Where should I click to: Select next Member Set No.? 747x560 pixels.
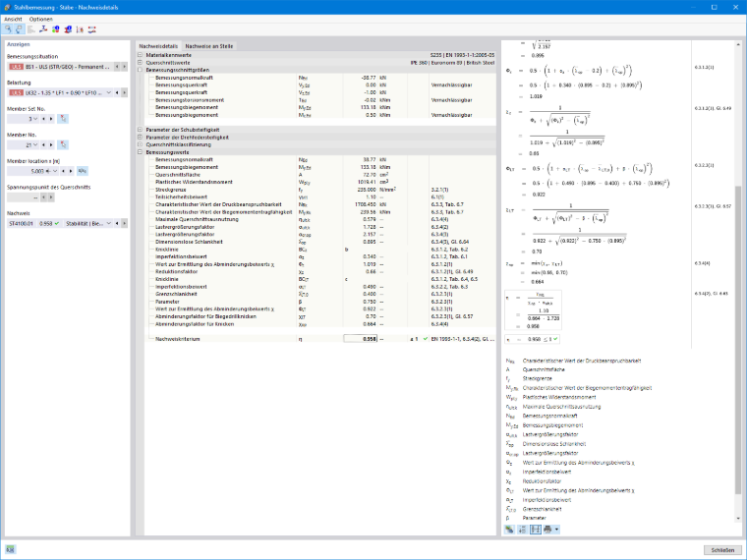tap(51, 119)
